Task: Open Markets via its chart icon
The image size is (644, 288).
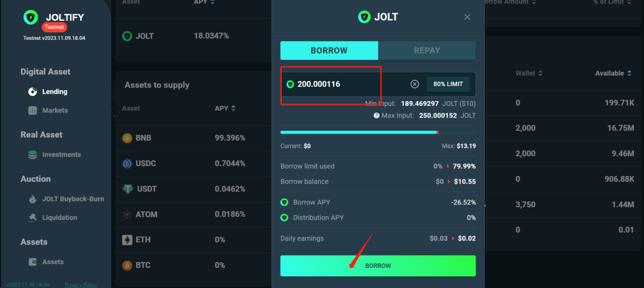Action: pos(32,111)
